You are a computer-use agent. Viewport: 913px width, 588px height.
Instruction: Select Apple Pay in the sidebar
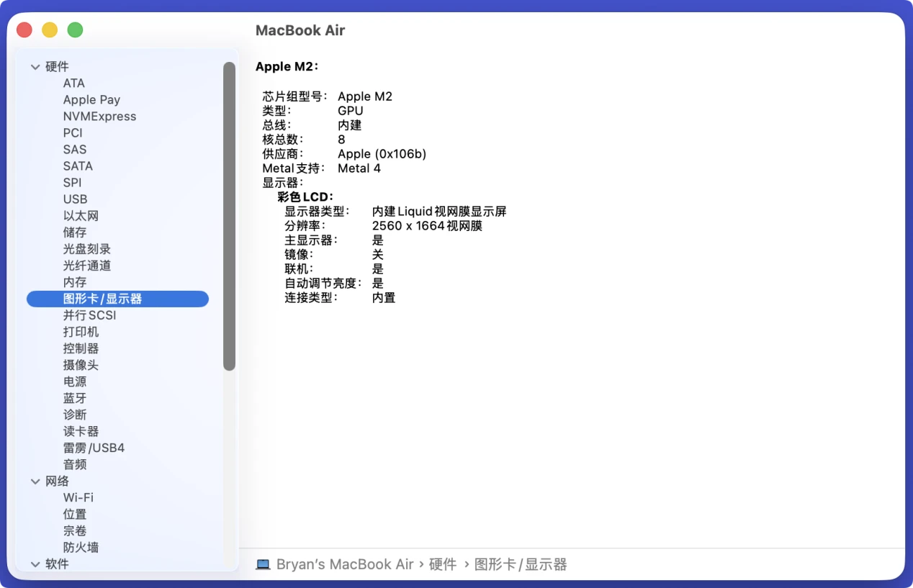[x=91, y=100]
